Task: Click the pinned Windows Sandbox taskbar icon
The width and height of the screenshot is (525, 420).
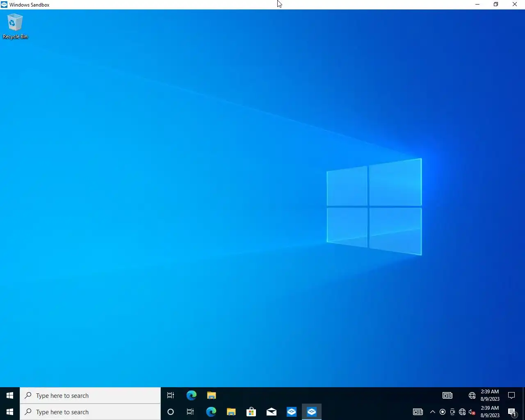Action: [x=291, y=412]
